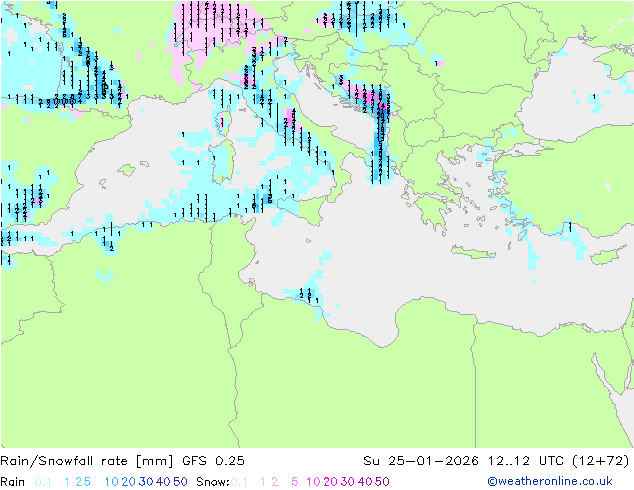Pick the Rain 50 legend value
Image resolution: width=634 pixels, height=490 pixels.
180,482
